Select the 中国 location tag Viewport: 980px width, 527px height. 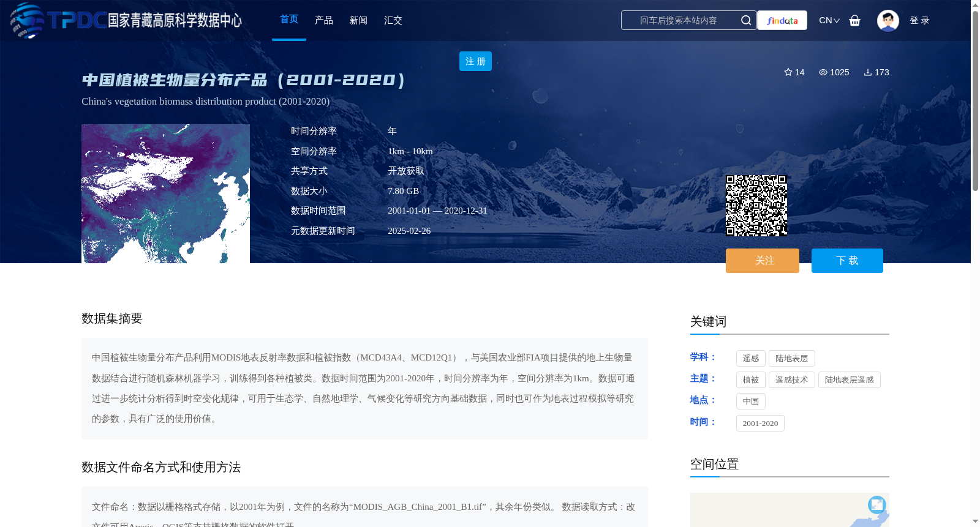[x=751, y=402]
